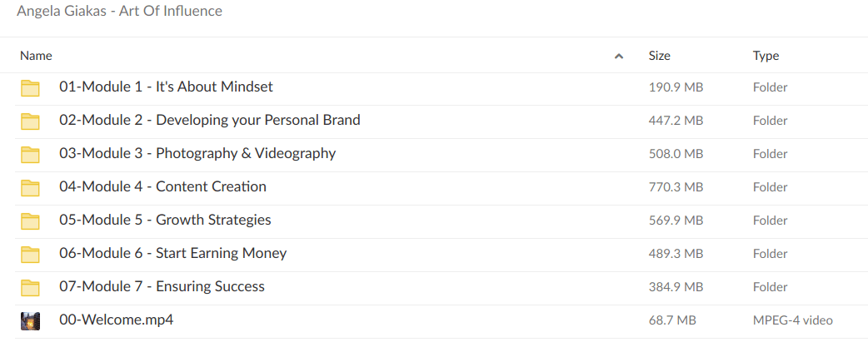
Task: Sort files by the Name column
Action: pyautogui.click(x=36, y=56)
